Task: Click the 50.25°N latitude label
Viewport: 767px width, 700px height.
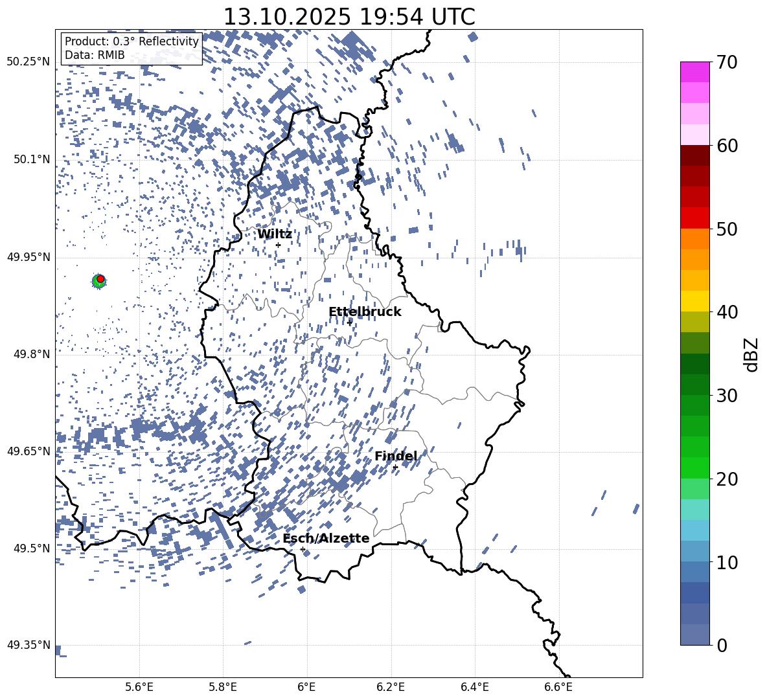Action: point(29,62)
